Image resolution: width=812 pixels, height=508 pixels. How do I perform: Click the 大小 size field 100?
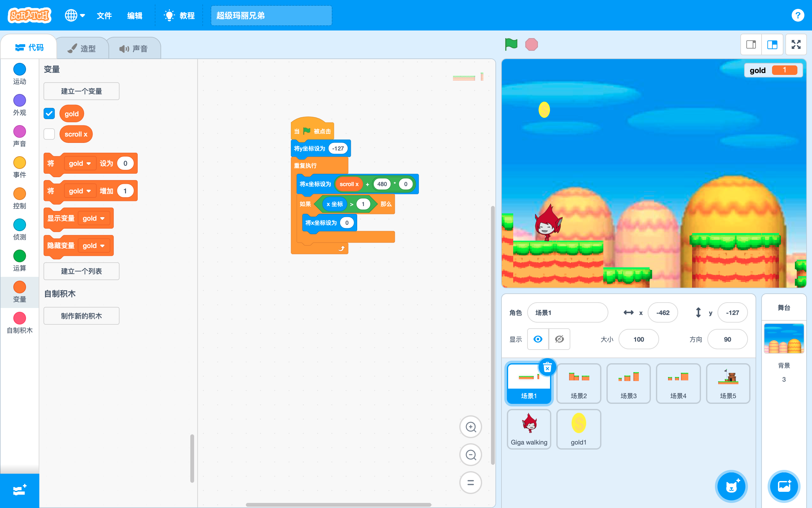638,339
